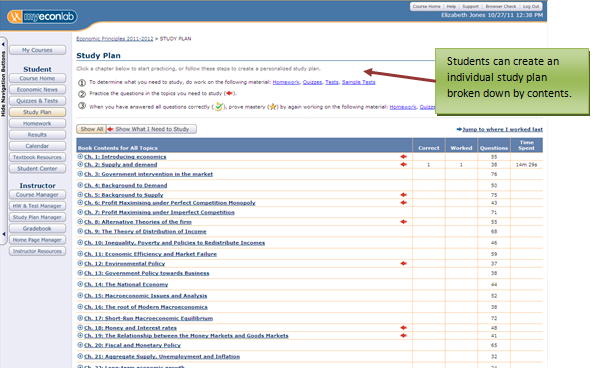Click the red arrow beside Ch. 1
This screenshot has width=593, height=368.
point(404,156)
